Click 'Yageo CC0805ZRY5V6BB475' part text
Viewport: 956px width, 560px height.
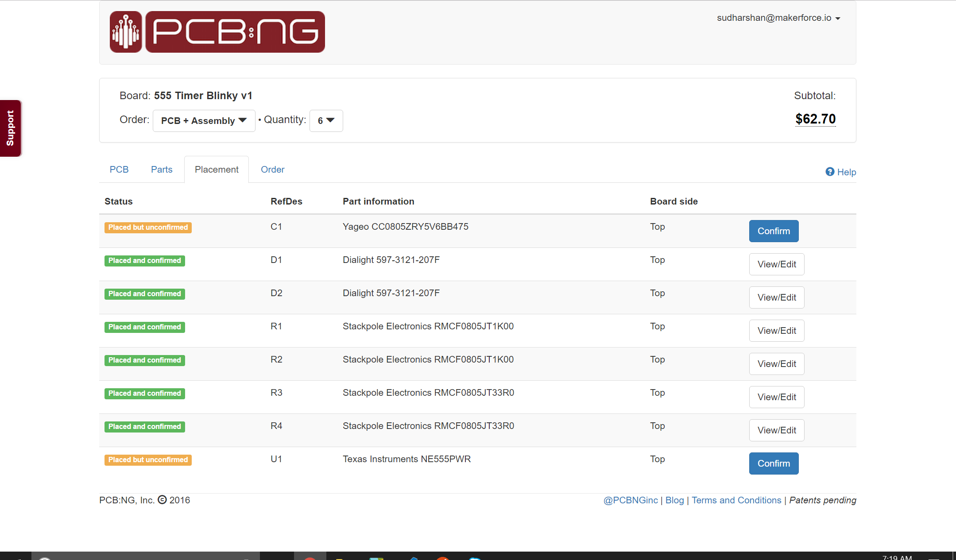point(405,227)
